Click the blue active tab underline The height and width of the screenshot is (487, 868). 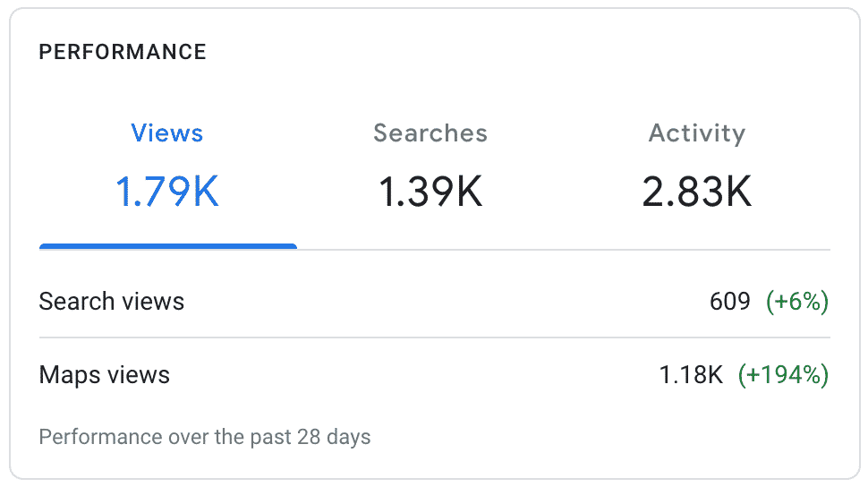coord(168,246)
